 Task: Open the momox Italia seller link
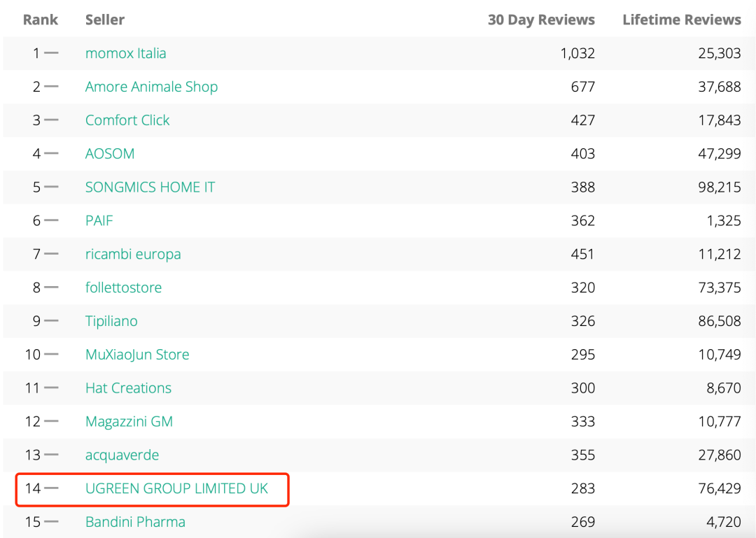tap(125, 53)
